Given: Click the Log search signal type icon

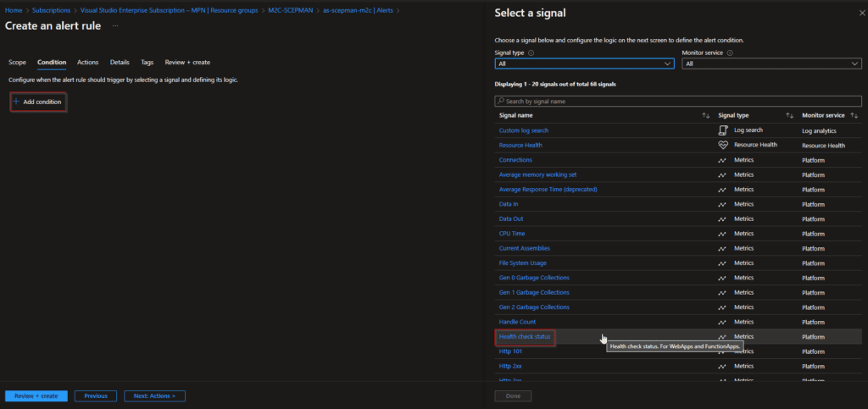Looking at the screenshot, I should pyautogui.click(x=723, y=130).
